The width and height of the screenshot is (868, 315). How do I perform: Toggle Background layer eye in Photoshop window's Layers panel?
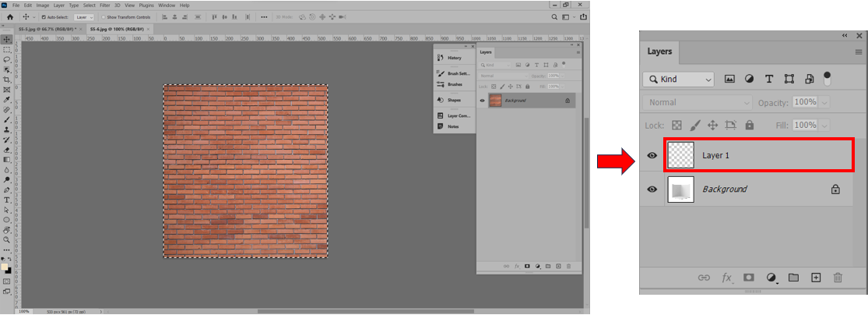pyautogui.click(x=482, y=101)
